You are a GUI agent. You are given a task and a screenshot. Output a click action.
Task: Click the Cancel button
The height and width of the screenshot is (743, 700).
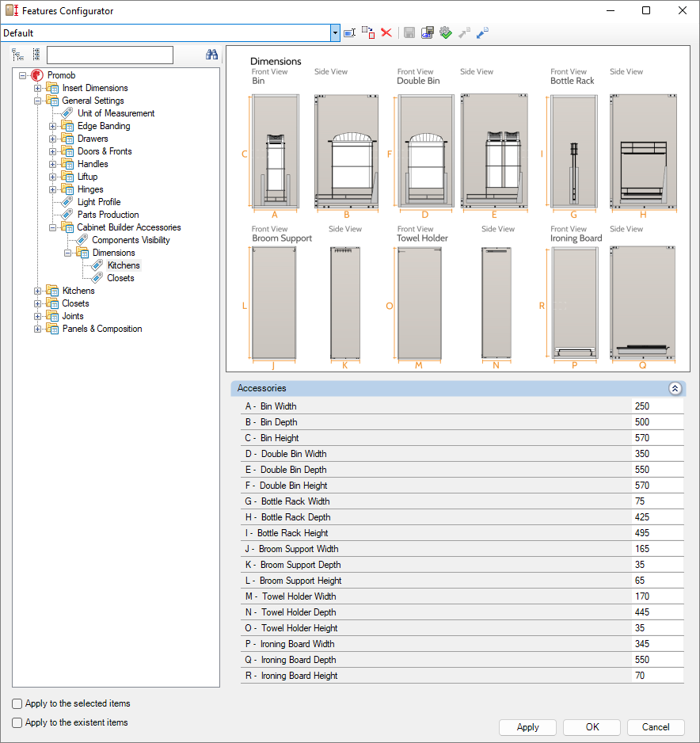(x=655, y=727)
